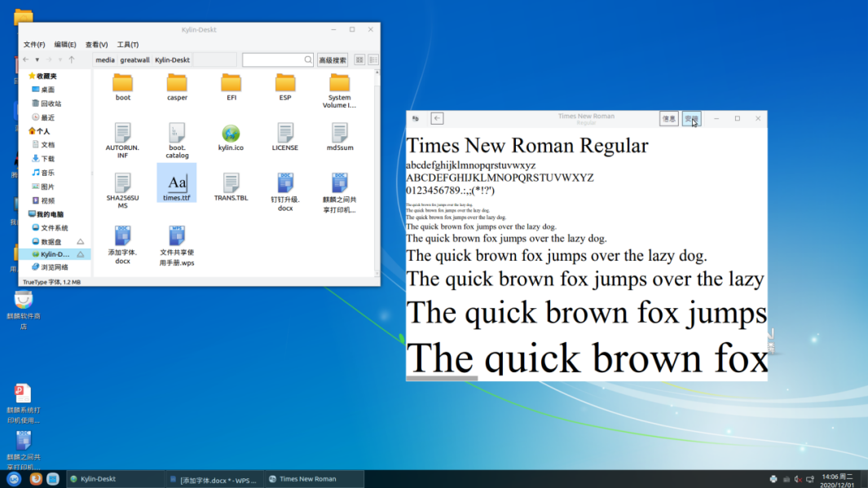Eject the Kylin-D... drive in sidebar
The height and width of the screenshot is (488, 868).
[x=81, y=254]
